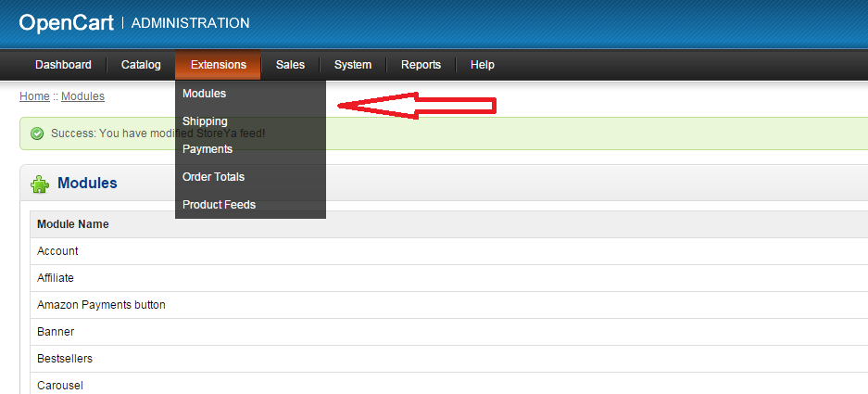
Task: Choose Shipping in the Extensions dropdown
Action: (x=205, y=121)
